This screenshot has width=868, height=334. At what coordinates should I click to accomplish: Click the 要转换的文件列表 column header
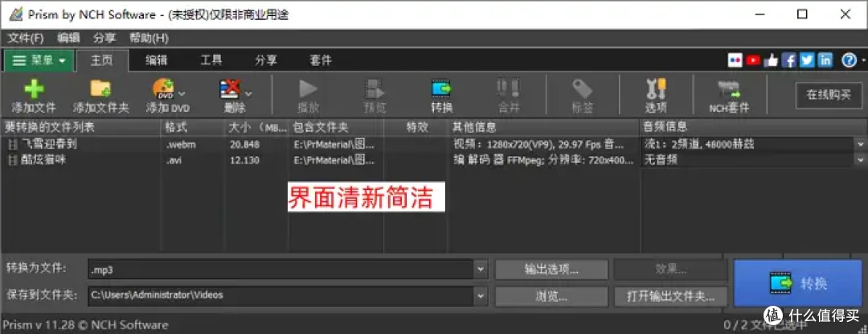point(81,127)
